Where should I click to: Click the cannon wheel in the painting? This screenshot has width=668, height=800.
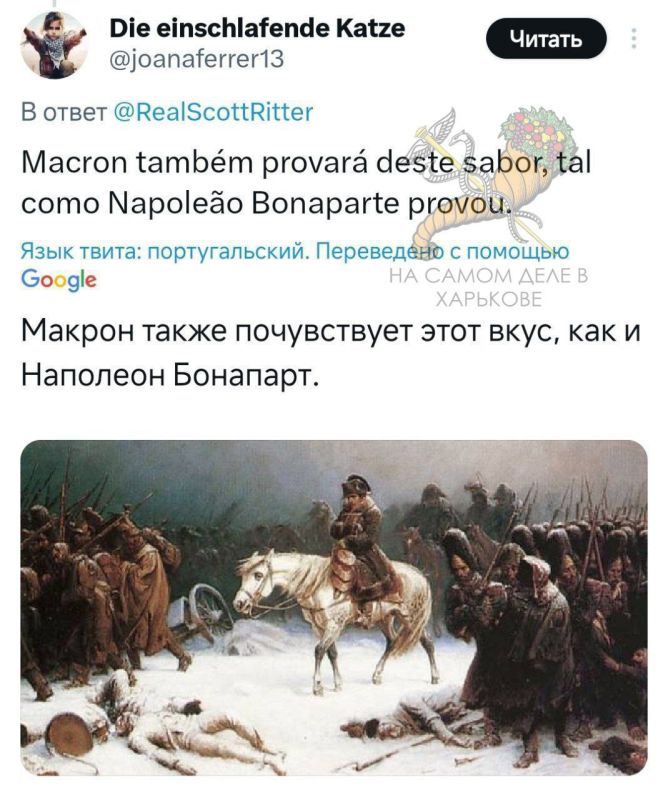tap(207, 607)
